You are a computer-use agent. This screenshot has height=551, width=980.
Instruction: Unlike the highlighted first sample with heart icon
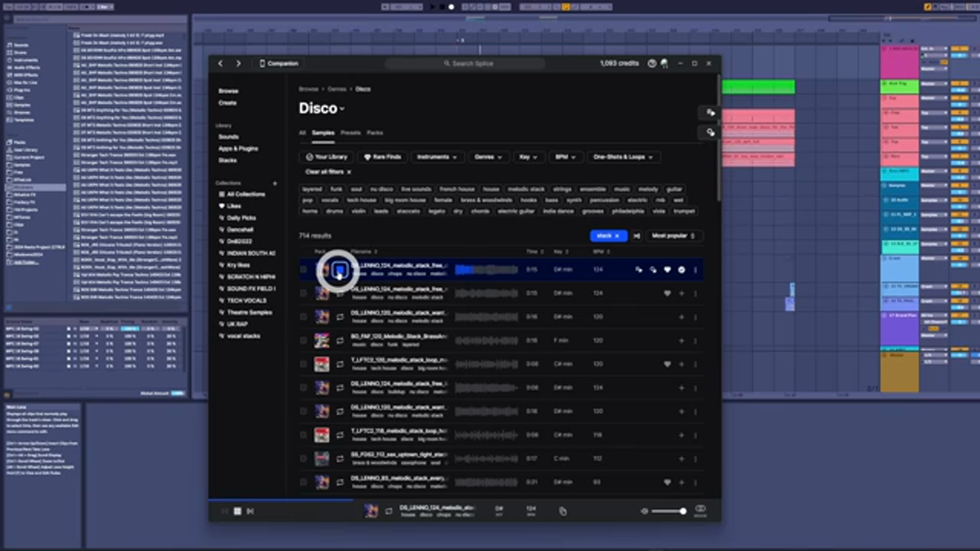tap(667, 270)
